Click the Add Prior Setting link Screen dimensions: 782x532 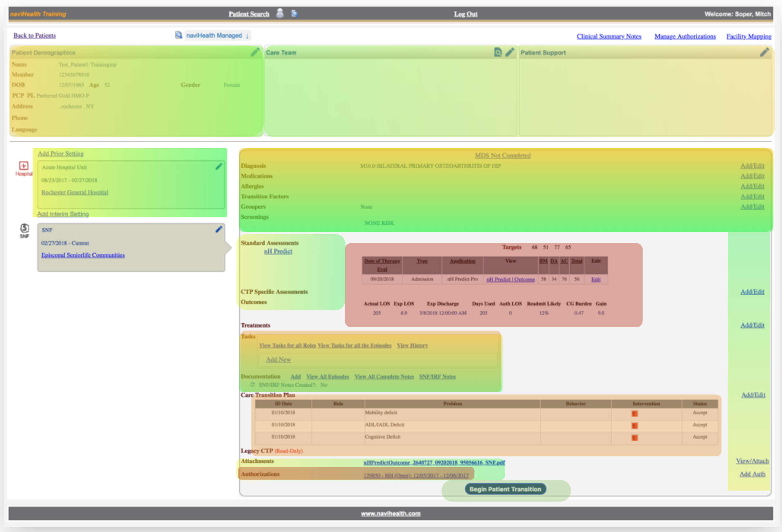point(61,153)
